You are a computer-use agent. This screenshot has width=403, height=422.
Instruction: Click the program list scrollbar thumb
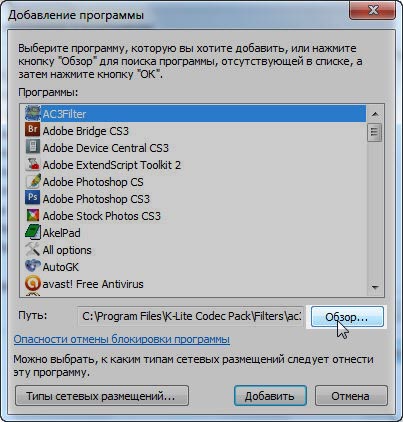[x=375, y=133]
